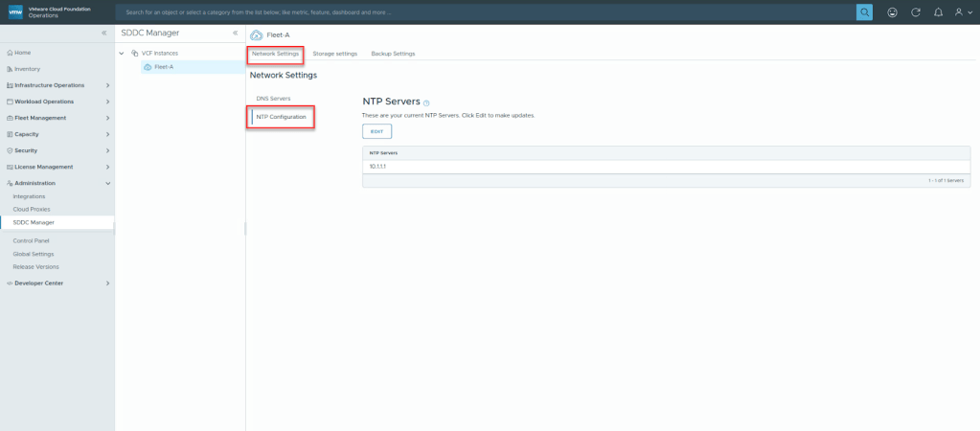980x431 pixels.
Task: Click the Inventory sidebar icon
Action: point(10,69)
